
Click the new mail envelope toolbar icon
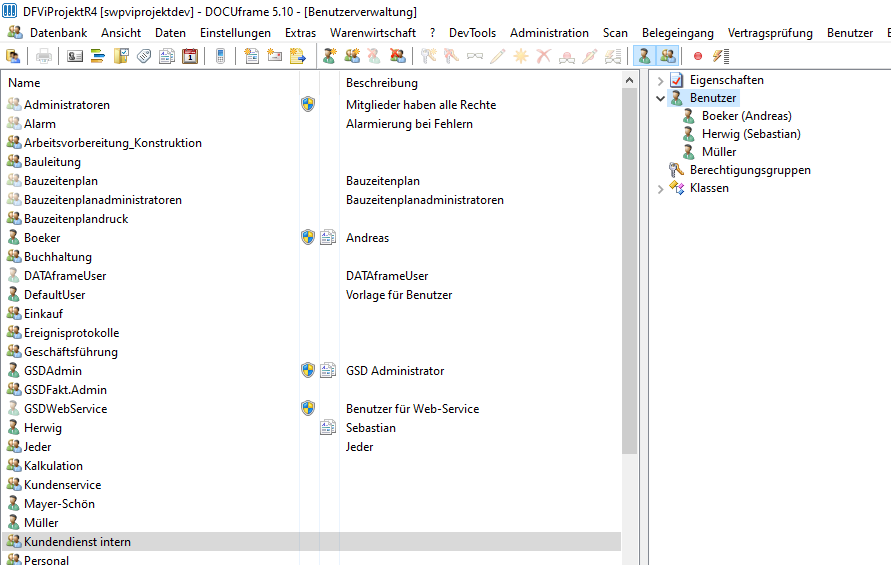click(274, 56)
